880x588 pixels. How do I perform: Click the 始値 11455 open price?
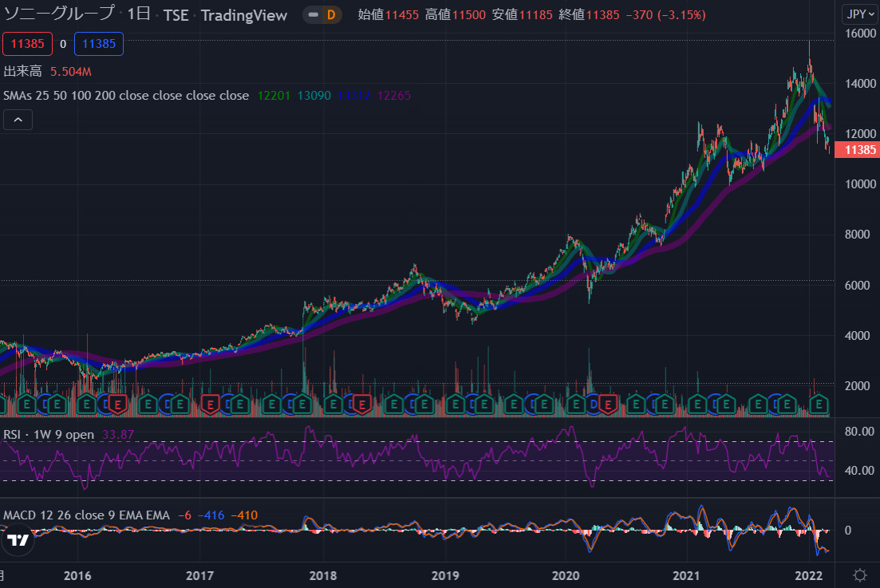389,14
